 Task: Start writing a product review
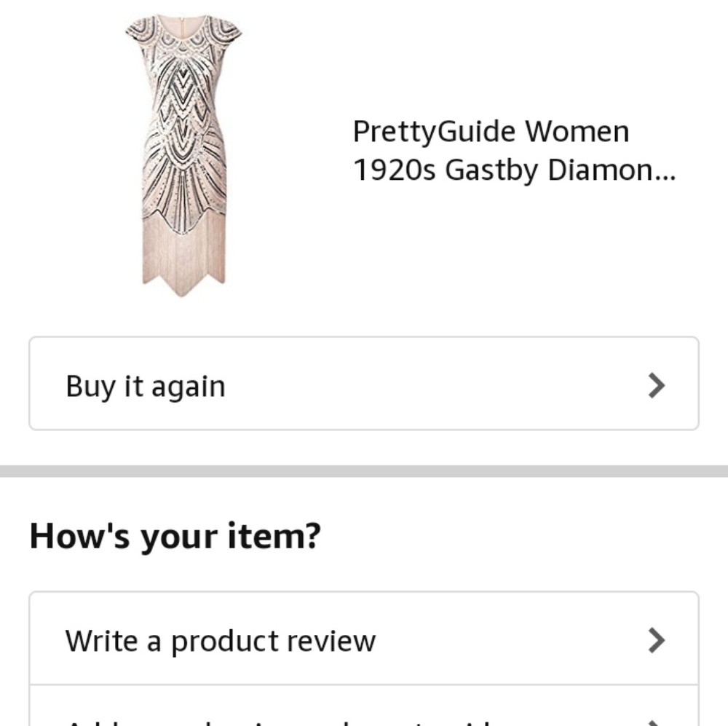coord(221,640)
